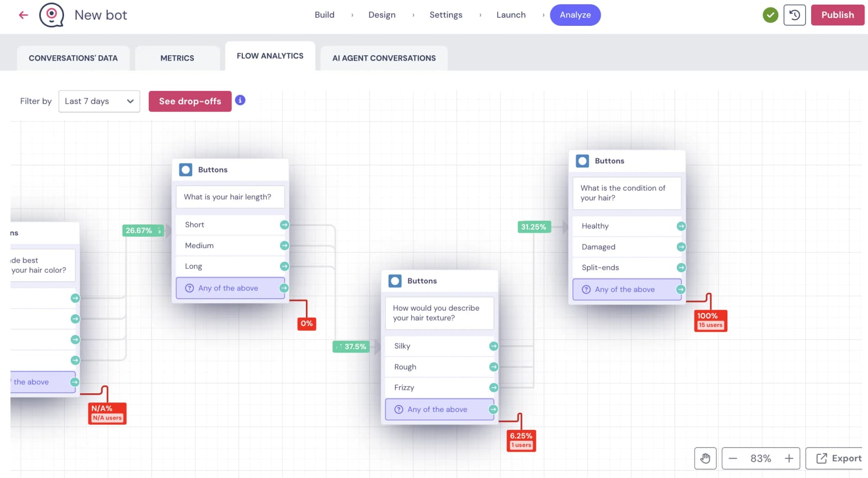Click question mark icon in hair length block
This screenshot has height=478, width=868.
click(x=190, y=288)
